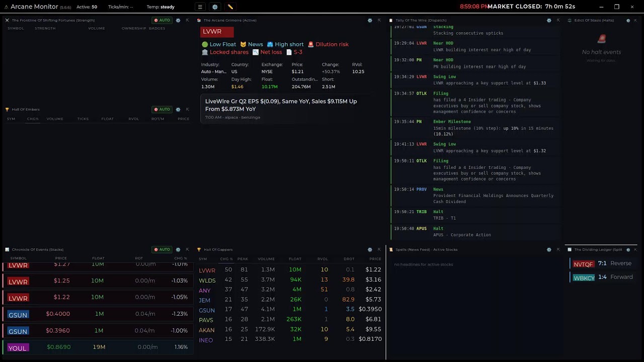Image resolution: width=644 pixels, height=362 pixels.
Task: Pop out the Spells News Feed panel
Action: point(558,249)
